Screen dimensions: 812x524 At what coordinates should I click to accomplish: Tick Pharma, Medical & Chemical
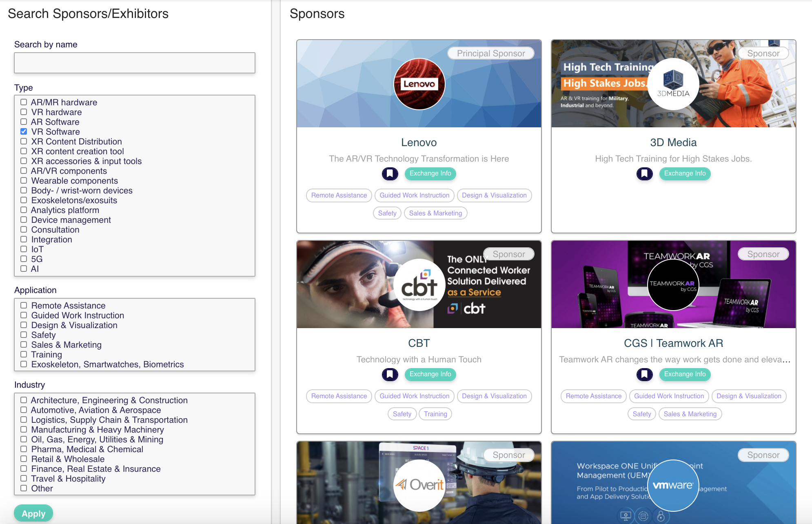(24, 449)
